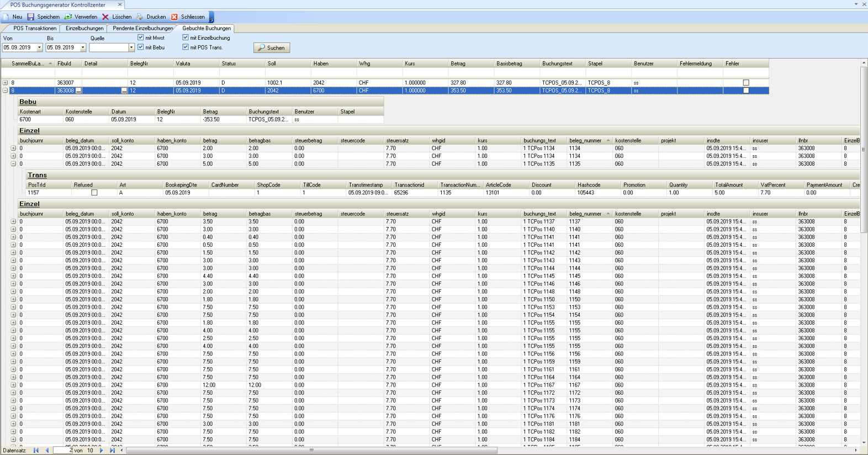Click the Speichern floppy disk icon
Image resolution: width=868 pixels, height=455 pixels.
pyautogui.click(x=31, y=17)
